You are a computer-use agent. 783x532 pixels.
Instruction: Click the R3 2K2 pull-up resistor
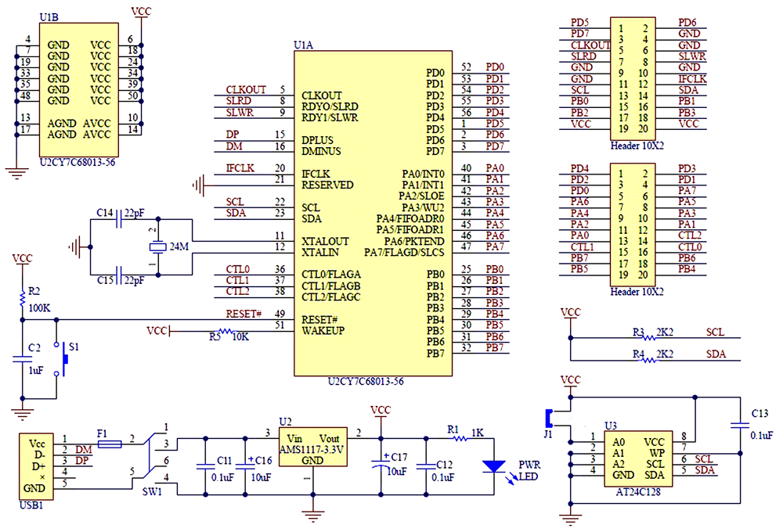click(x=648, y=337)
